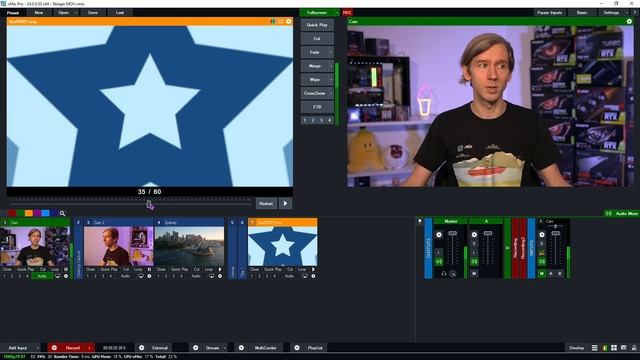Click the Cut transition button
The height and width of the screenshot is (360, 640).
317,38
